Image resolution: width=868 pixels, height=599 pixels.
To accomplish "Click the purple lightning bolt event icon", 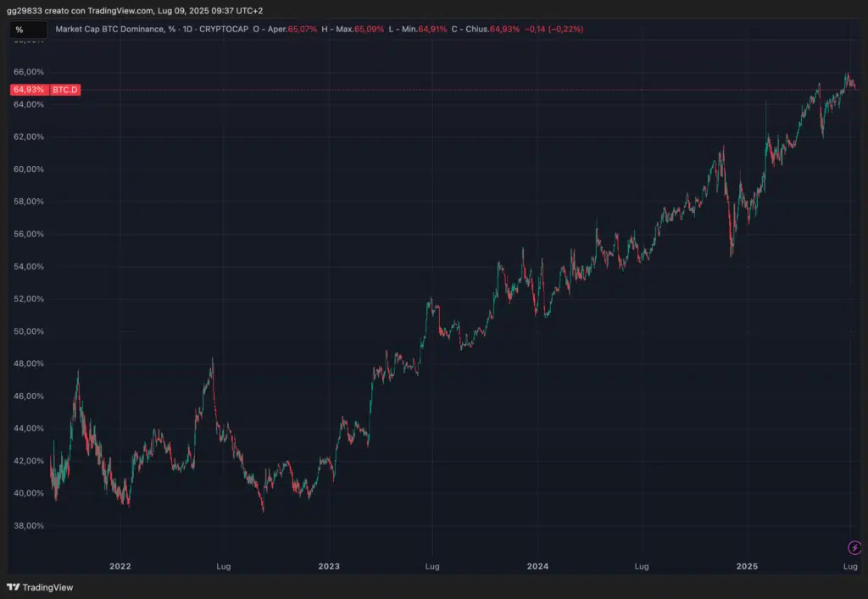I will [x=854, y=547].
